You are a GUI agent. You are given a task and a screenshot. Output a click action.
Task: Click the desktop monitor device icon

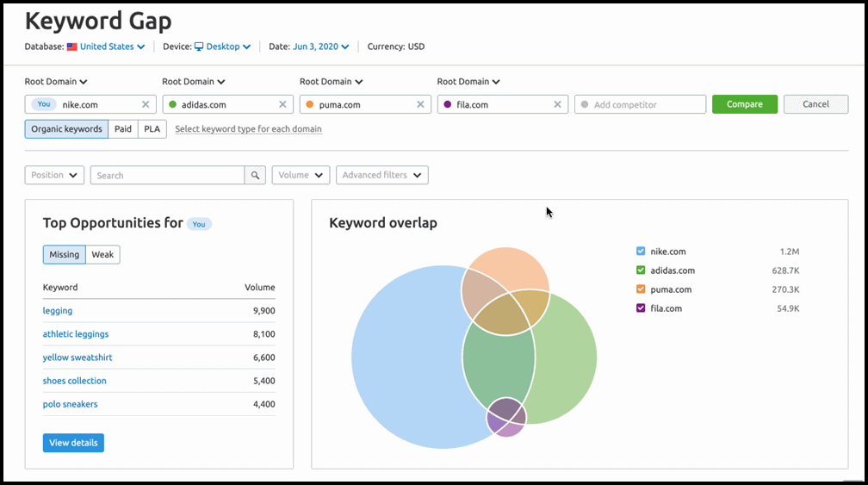tap(199, 47)
